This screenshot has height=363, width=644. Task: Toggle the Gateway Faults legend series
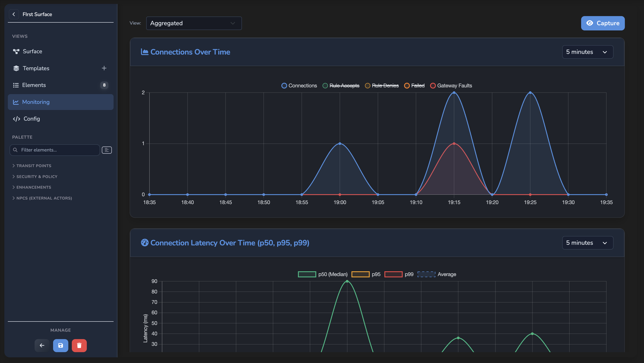click(451, 86)
